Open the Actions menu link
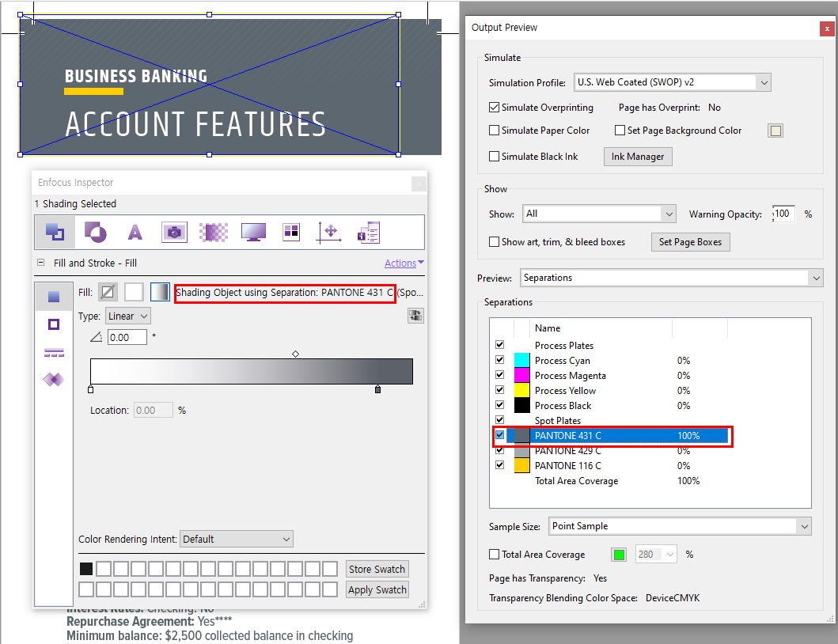838x644 pixels. (x=404, y=263)
